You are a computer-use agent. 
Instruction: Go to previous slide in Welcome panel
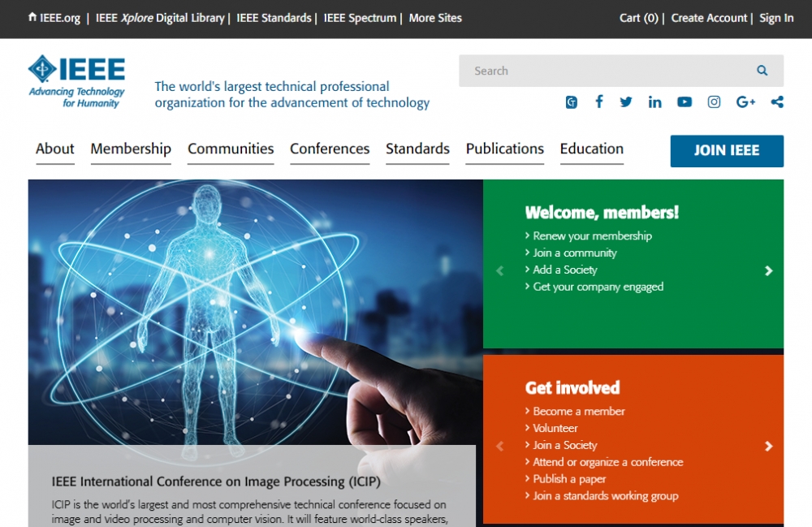point(499,271)
